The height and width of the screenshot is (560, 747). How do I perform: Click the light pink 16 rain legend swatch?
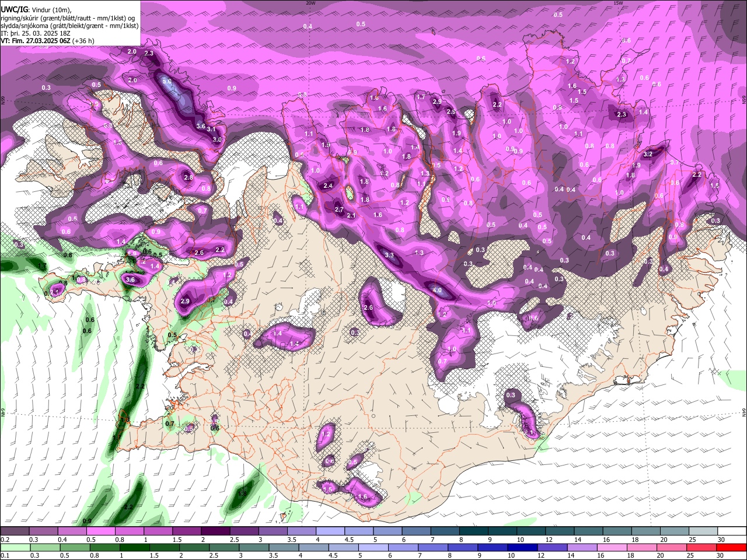(x=612, y=547)
